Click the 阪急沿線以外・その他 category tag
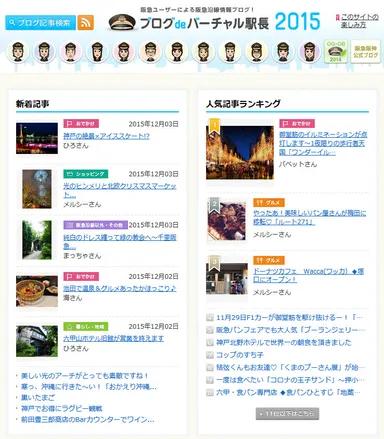Screen dimensions: 384x439 [x=95, y=225]
